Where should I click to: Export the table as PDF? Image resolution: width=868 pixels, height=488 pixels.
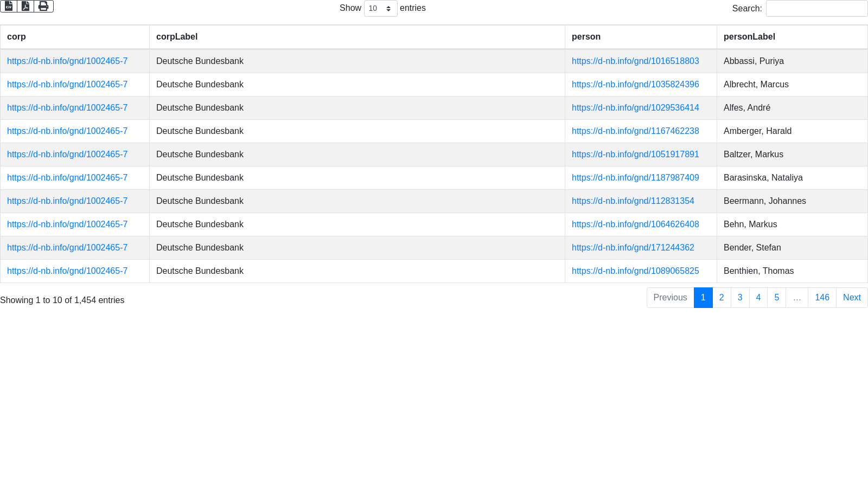tap(25, 7)
